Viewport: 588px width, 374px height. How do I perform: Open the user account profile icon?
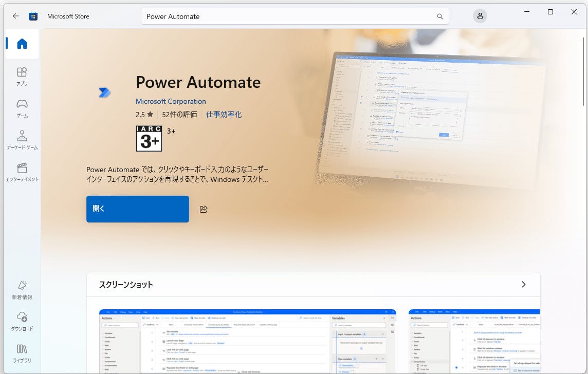pos(480,16)
